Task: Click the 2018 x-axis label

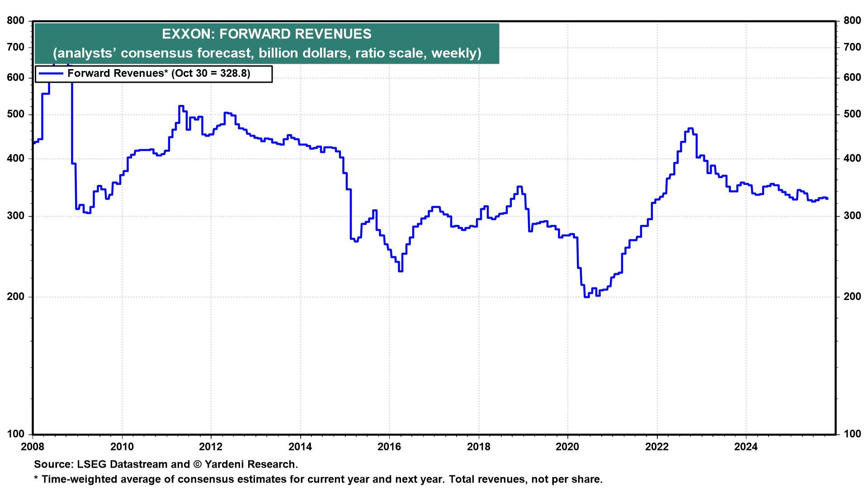Action: click(x=478, y=447)
